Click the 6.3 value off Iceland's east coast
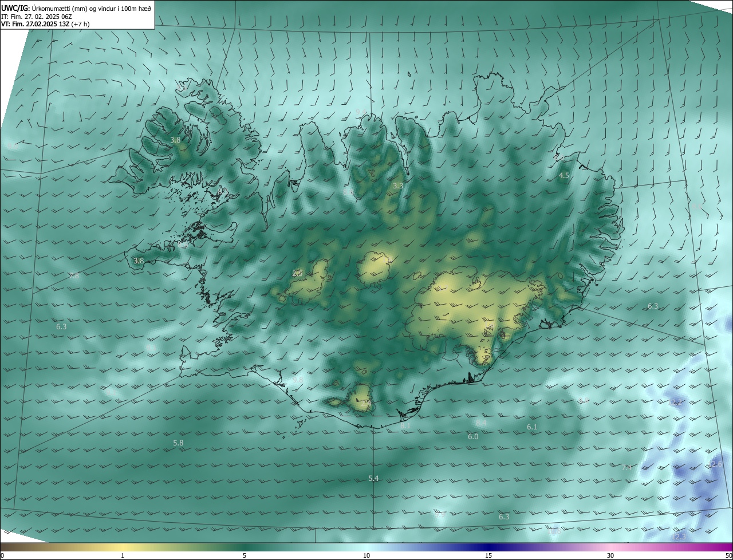This screenshot has height=560, width=733. point(653,306)
